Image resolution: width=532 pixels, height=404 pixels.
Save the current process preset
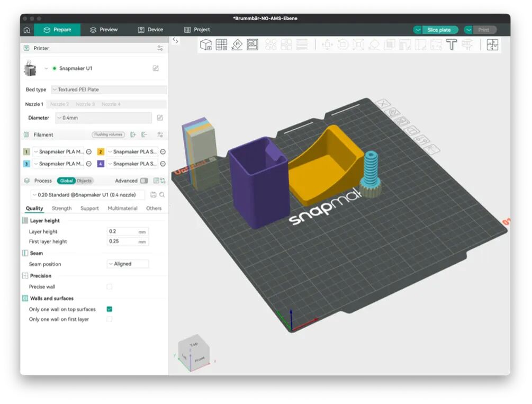tap(154, 195)
